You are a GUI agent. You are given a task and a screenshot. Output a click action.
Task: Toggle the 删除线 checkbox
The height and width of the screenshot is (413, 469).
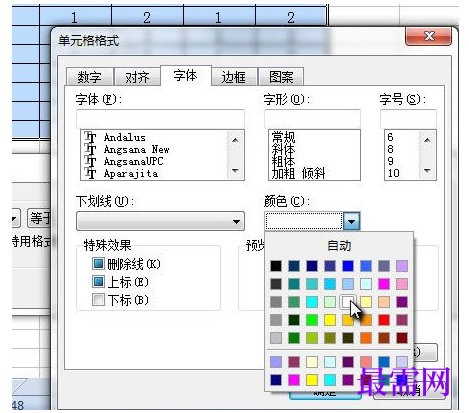[98, 264]
